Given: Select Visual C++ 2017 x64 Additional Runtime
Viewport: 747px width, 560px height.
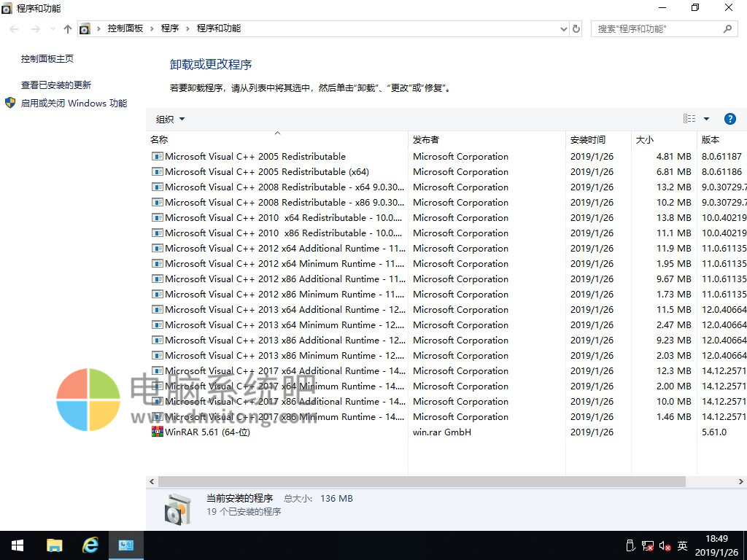Looking at the screenshot, I should (x=446, y=370).
